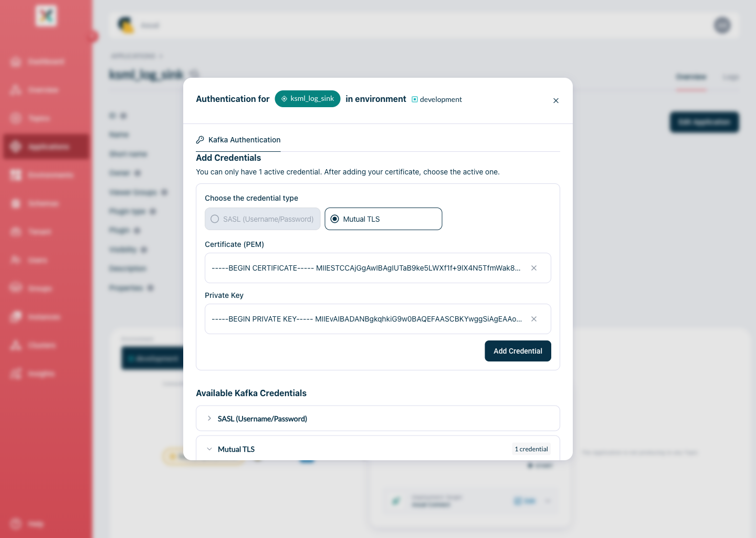Expand the SASL (Username/Password) credentials section
The image size is (756, 538).
coord(378,418)
